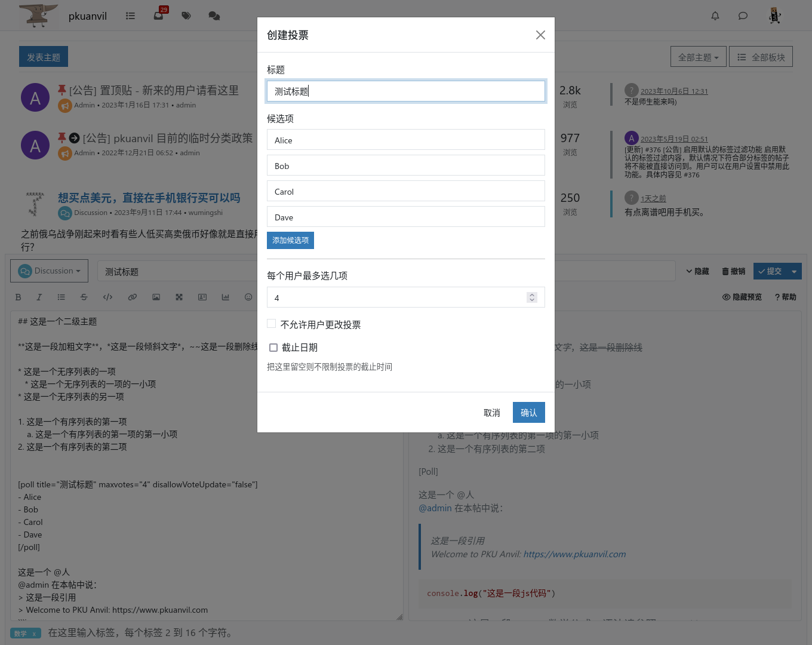Screen dimensions: 812x645
Task: Focus the 每个用户最多选几项 number field
Action: pos(406,297)
